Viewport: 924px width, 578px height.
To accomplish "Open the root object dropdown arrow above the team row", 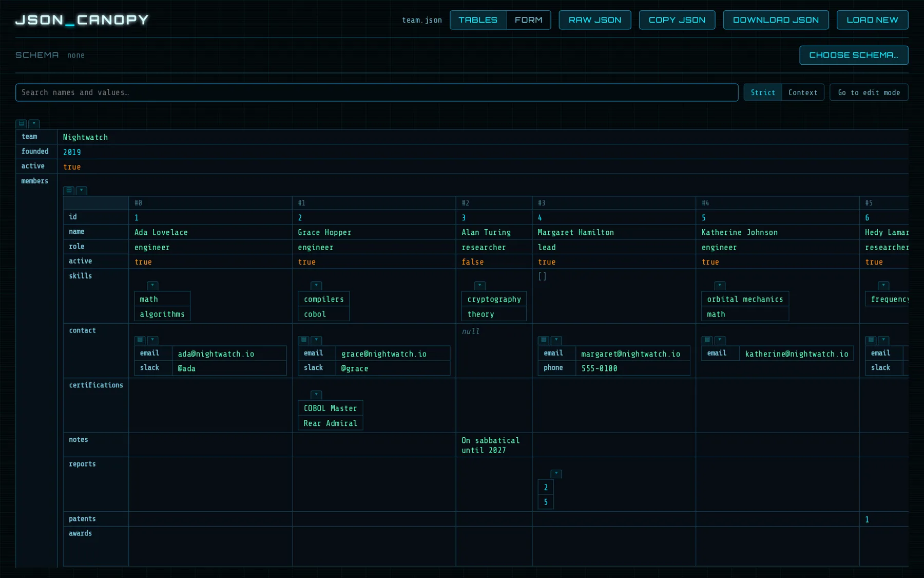I will click(34, 123).
